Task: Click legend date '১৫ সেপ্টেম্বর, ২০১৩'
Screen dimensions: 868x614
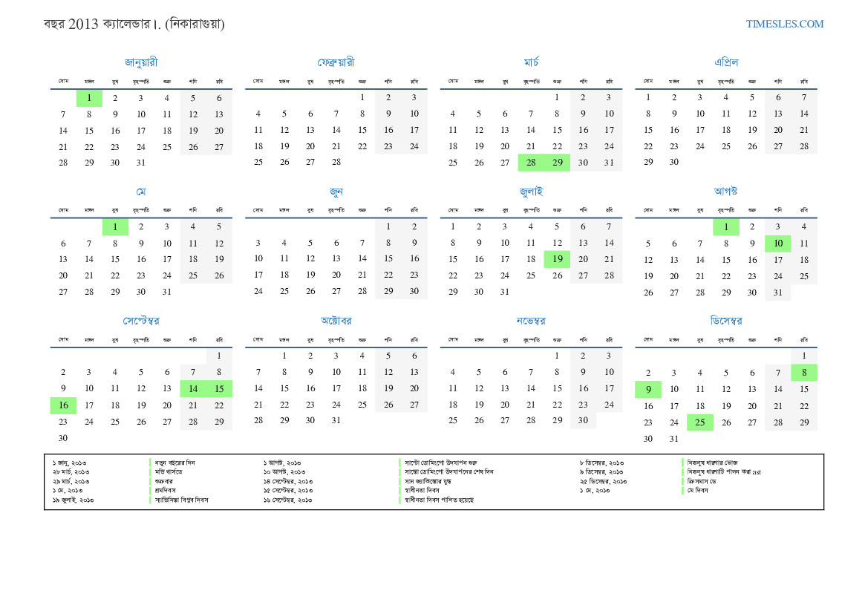Action: pos(288,491)
